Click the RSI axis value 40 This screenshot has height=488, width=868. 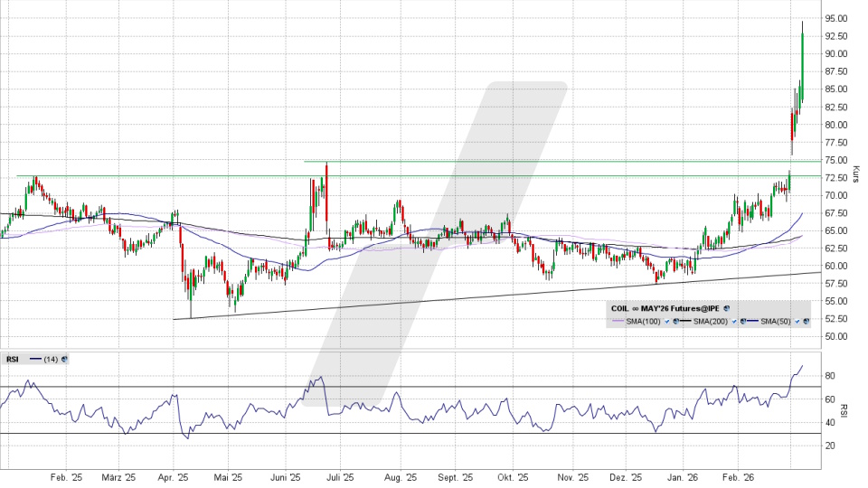(x=830, y=423)
